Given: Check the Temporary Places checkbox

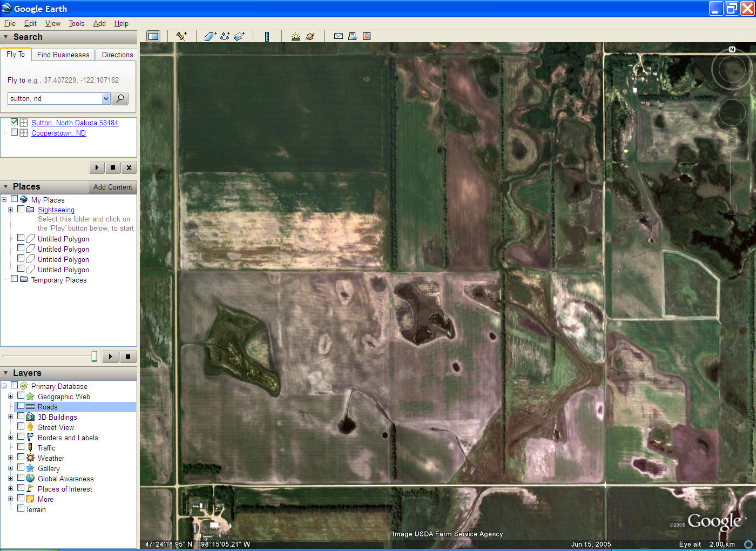Looking at the screenshot, I should pyautogui.click(x=15, y=279).
